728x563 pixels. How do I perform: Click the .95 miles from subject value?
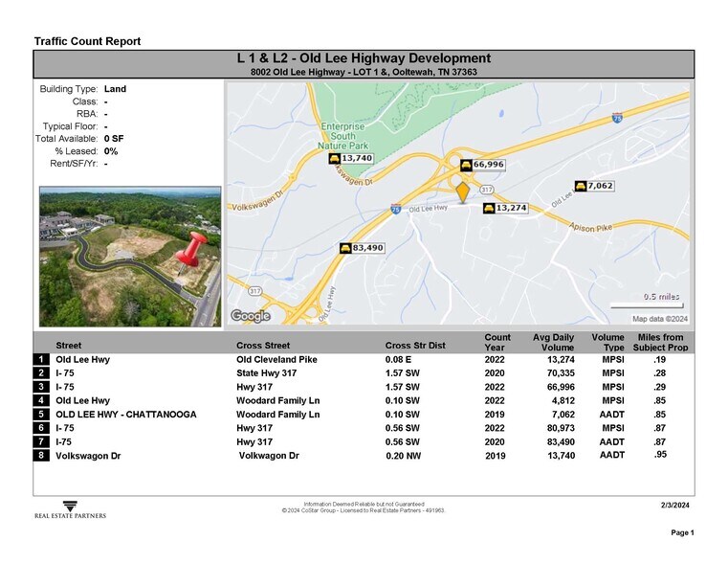(x=660, y=454)
